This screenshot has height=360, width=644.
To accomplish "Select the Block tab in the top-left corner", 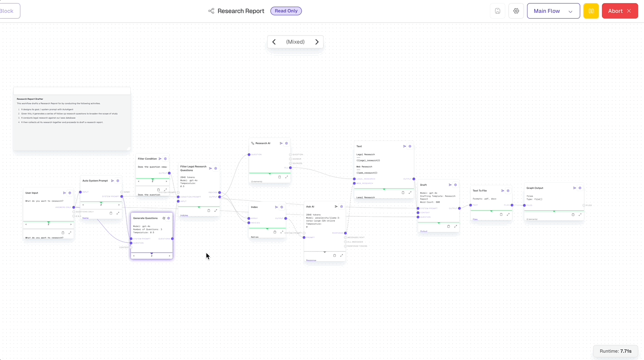I will [6, 11].
